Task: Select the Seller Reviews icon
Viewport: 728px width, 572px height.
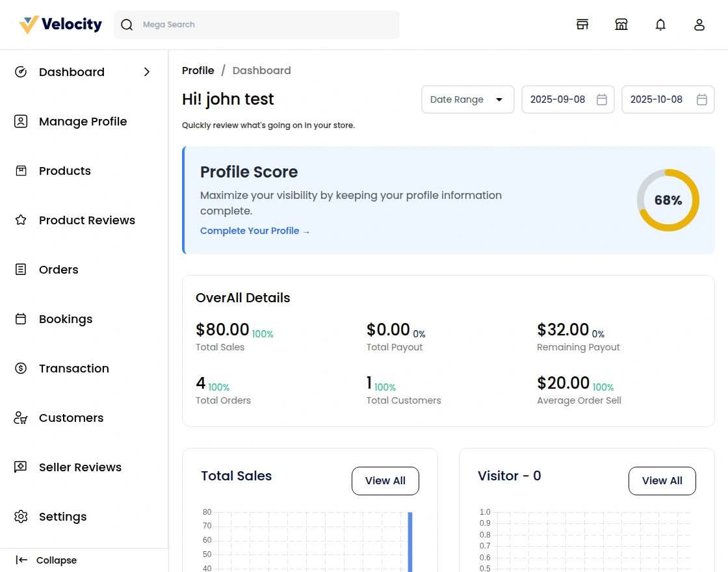Action: pos(20,467)
